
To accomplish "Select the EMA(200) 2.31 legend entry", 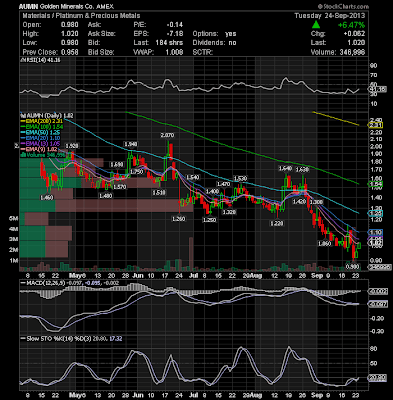I will 42,121.
